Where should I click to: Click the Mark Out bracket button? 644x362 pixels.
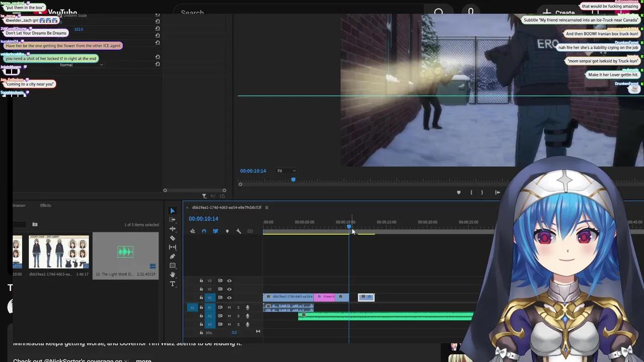[482, 192]
